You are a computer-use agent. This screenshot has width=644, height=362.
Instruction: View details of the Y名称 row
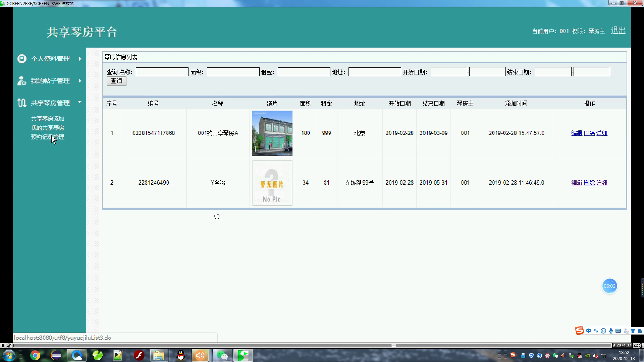(x=602, y=183)
